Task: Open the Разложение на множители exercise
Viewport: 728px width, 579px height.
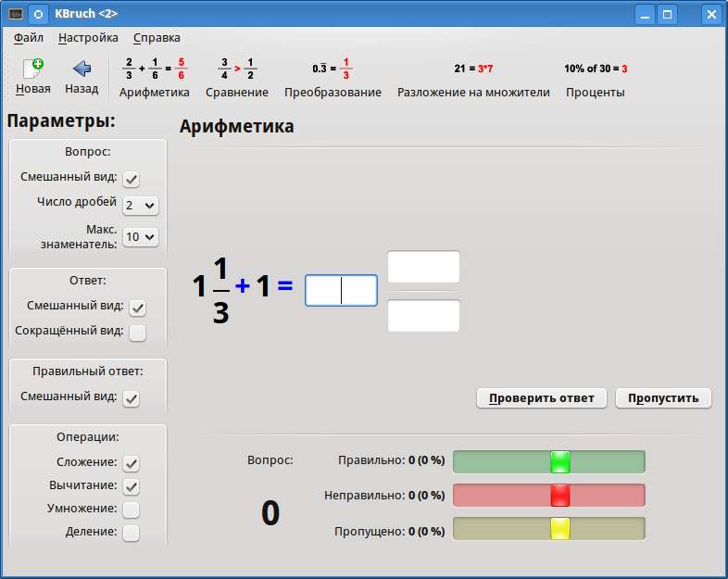Action: (473, 78)
